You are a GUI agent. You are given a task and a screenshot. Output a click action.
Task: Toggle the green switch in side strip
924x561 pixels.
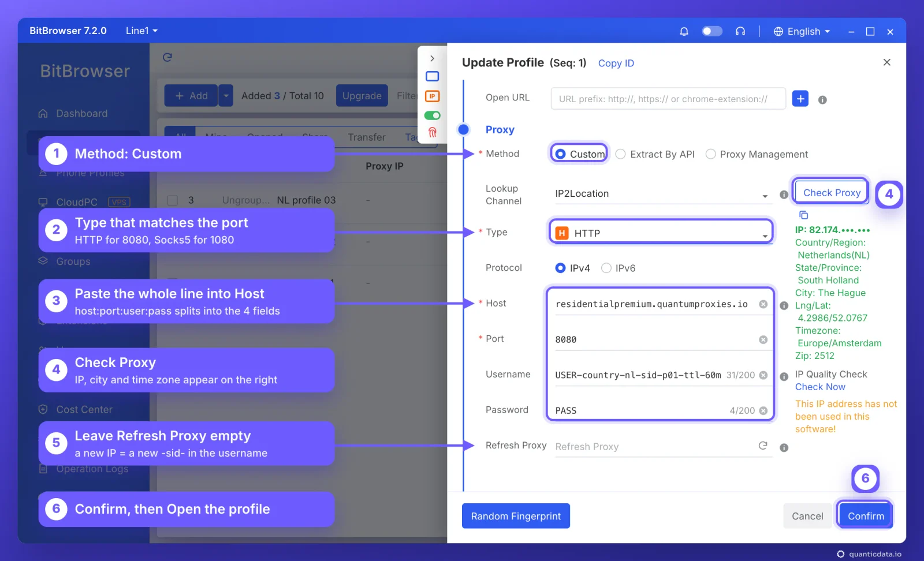(432, 115)
